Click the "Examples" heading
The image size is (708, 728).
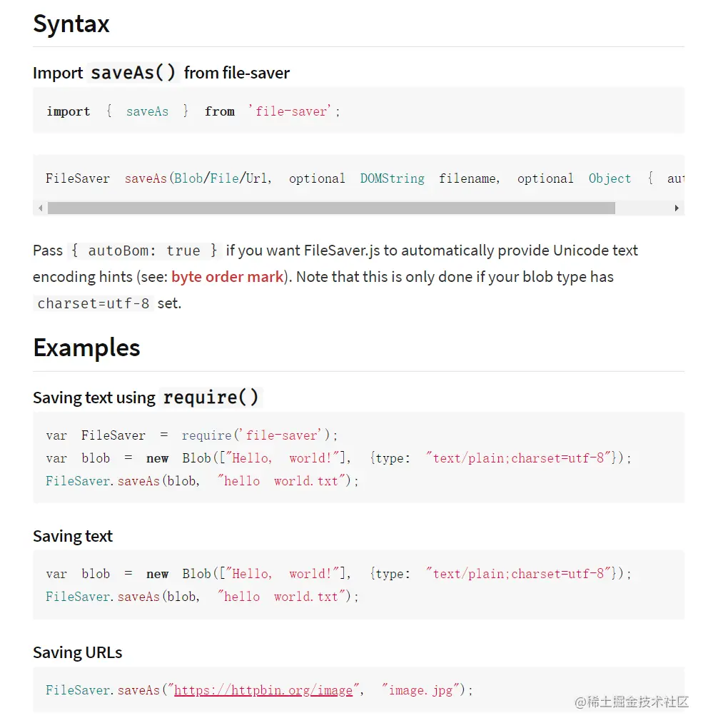tap(86, 348)
